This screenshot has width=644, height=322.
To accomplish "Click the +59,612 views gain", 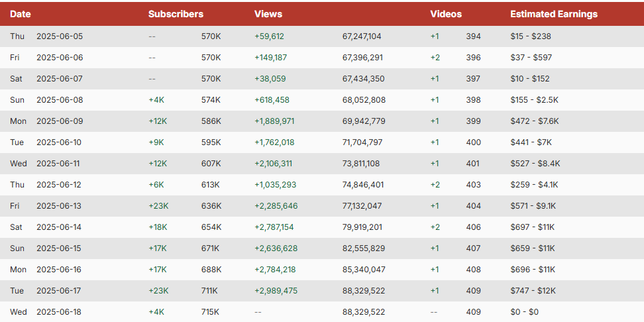I will tap(269, 36).
